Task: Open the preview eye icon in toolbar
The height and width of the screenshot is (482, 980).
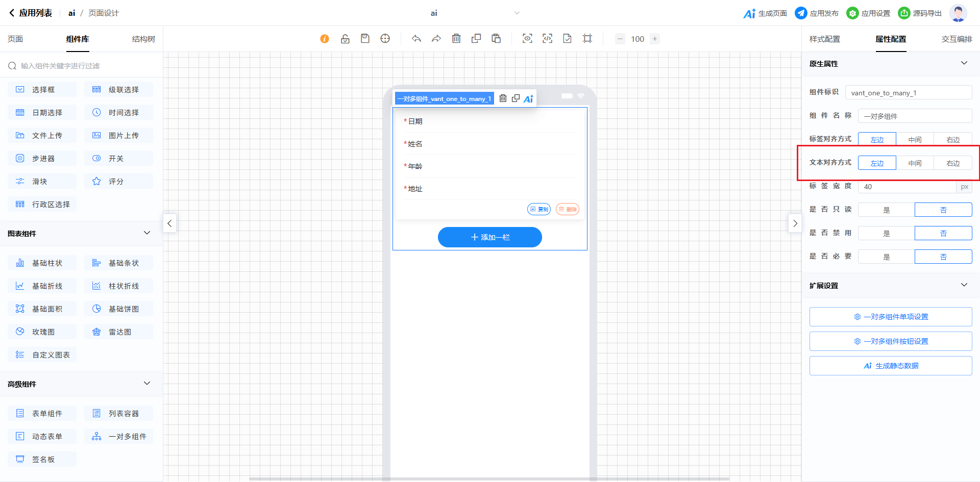Action: (527, 39)
